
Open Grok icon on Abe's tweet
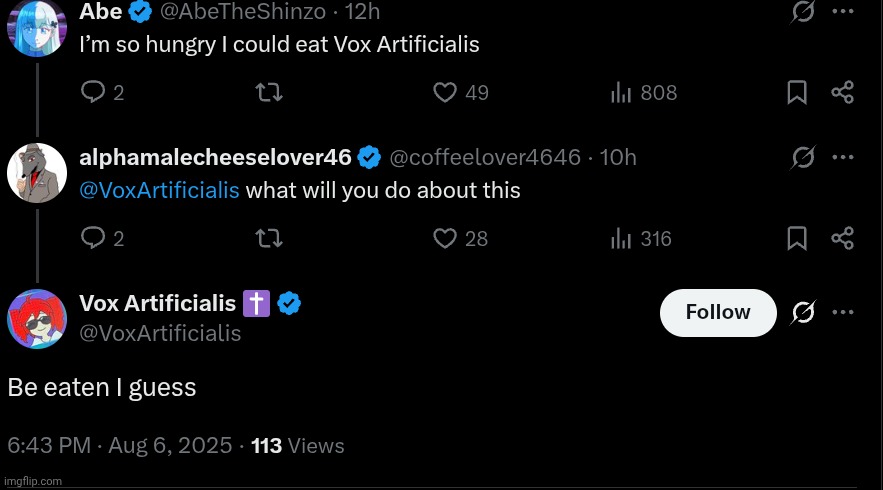tap(801, 12)
